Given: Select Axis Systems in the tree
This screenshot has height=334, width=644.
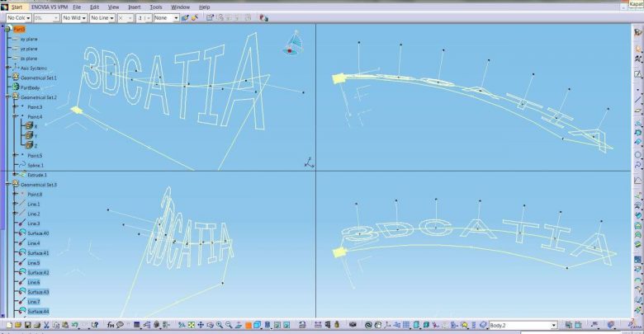Looking at the screenshot, I should [34, 68].
